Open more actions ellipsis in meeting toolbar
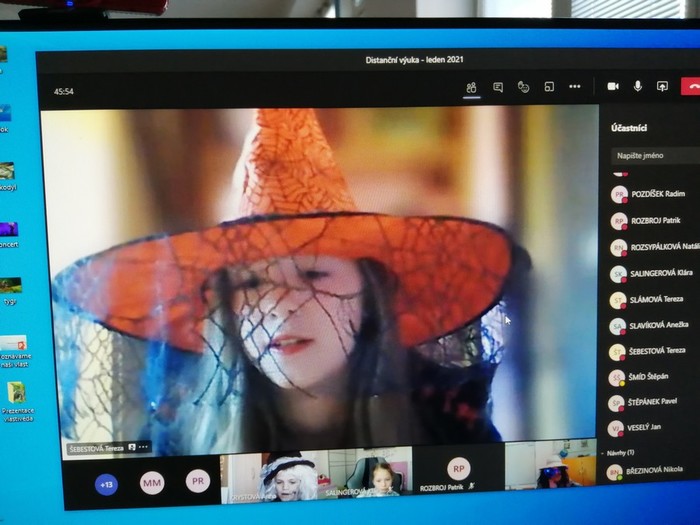The height and width of the screenshot is (525, 700). point(575,87)
